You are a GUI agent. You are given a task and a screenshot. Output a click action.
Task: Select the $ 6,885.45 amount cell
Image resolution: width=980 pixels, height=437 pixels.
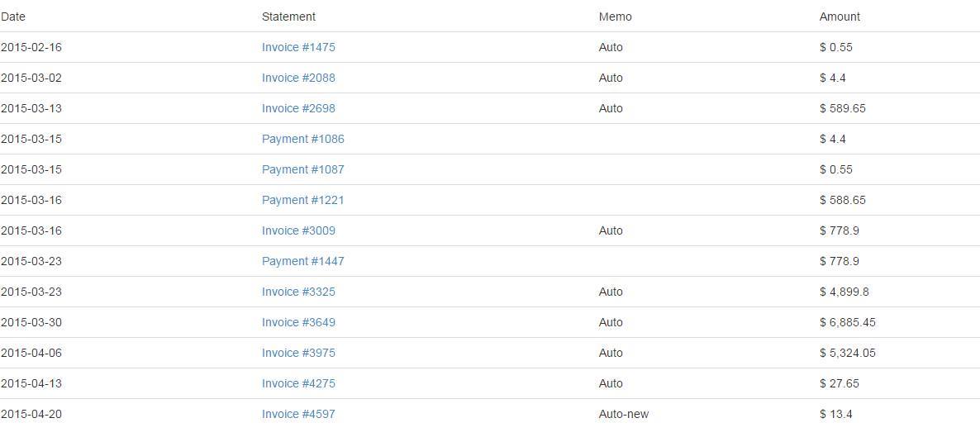click(x=847, y=322)
